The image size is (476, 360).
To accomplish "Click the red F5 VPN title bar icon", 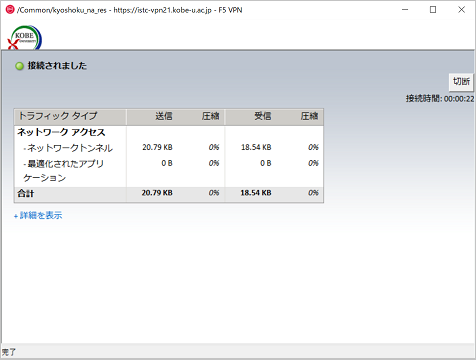I will pyautogui.click(x=10, y=9).
